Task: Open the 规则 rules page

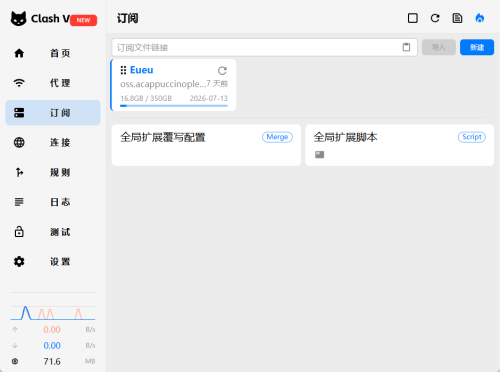Action: coord(53,172)
